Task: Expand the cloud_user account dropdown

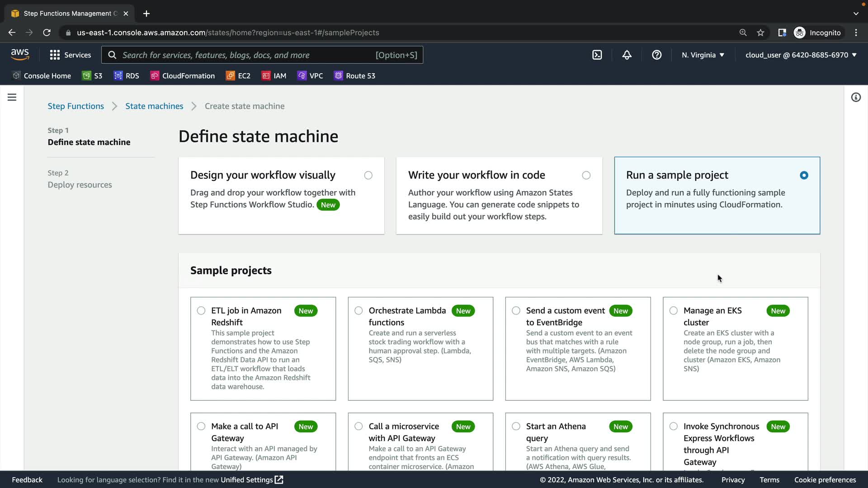Action: [801, 55]
